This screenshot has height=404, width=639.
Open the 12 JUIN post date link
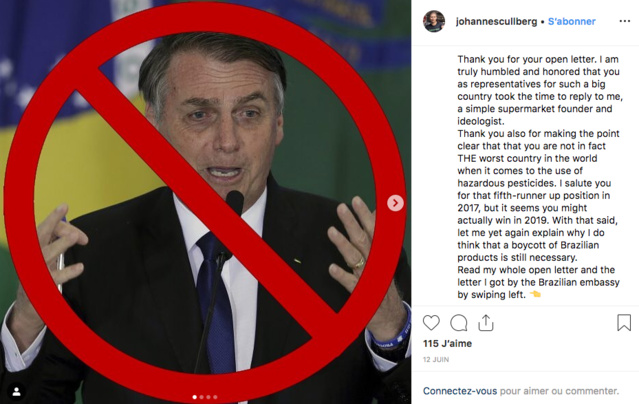pyautogui.click(x=436, y=360)
